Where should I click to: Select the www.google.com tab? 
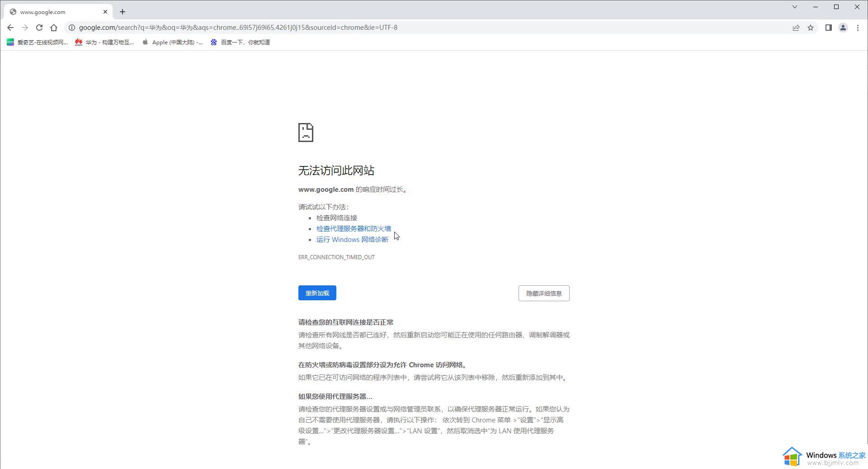[59, 12]
